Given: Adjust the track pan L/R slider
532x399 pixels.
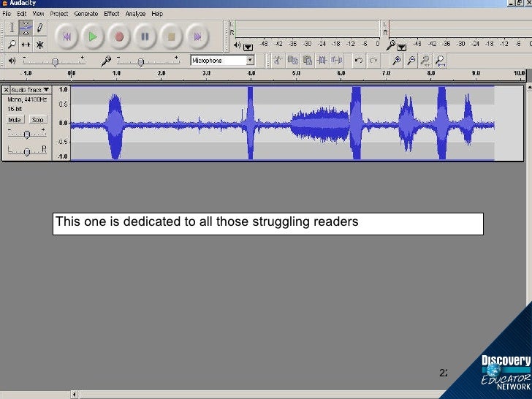Looking at the screenshot, I should pyautogui.click(x=27, y=151).
